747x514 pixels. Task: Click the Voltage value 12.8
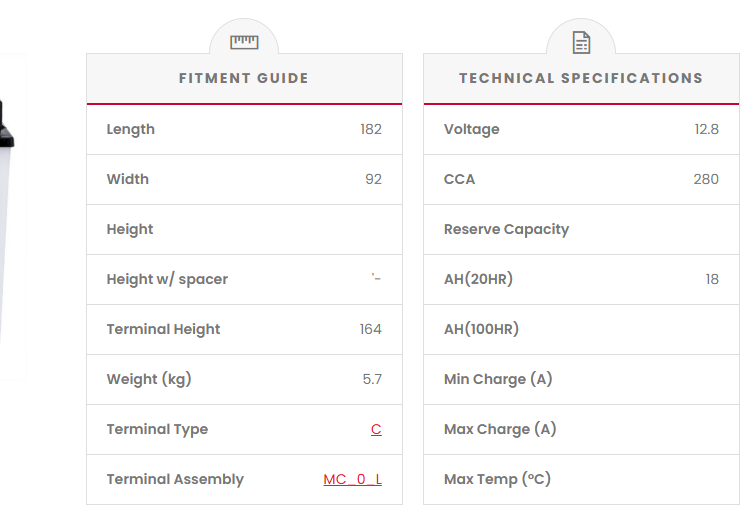[706, 129]
